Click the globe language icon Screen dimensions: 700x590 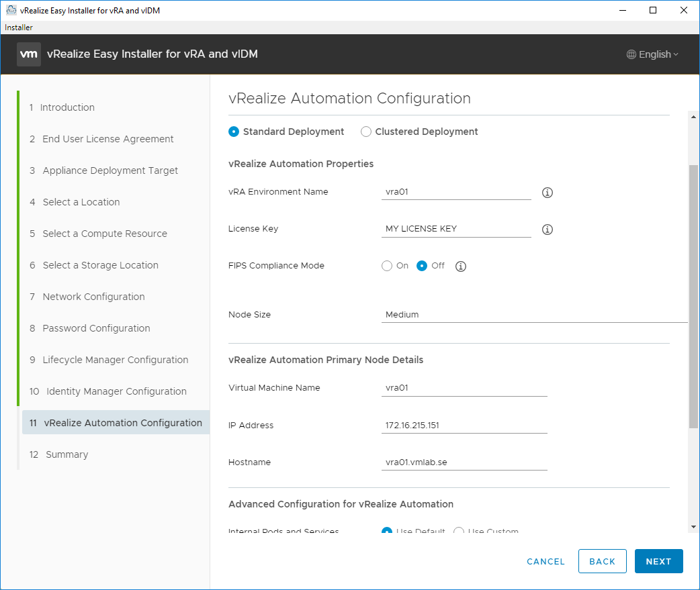(x=631, y=54)
